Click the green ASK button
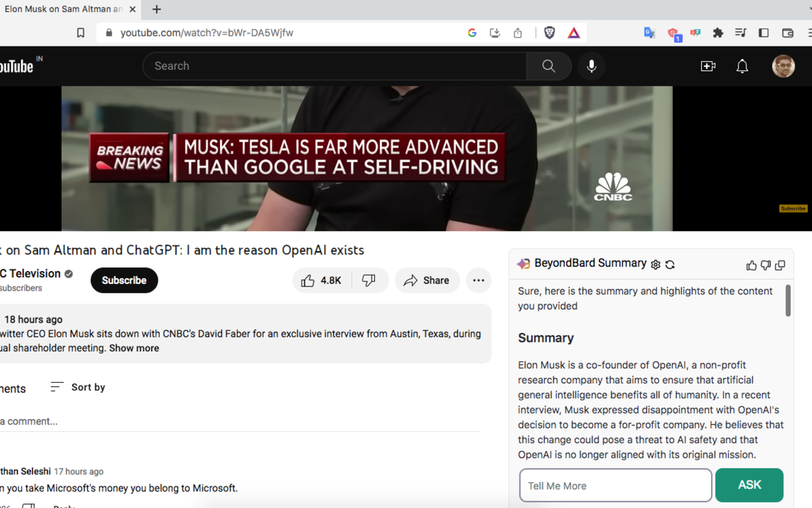This screenshot has height=508, width=812. pyautogui.click(x=749, y=485)
